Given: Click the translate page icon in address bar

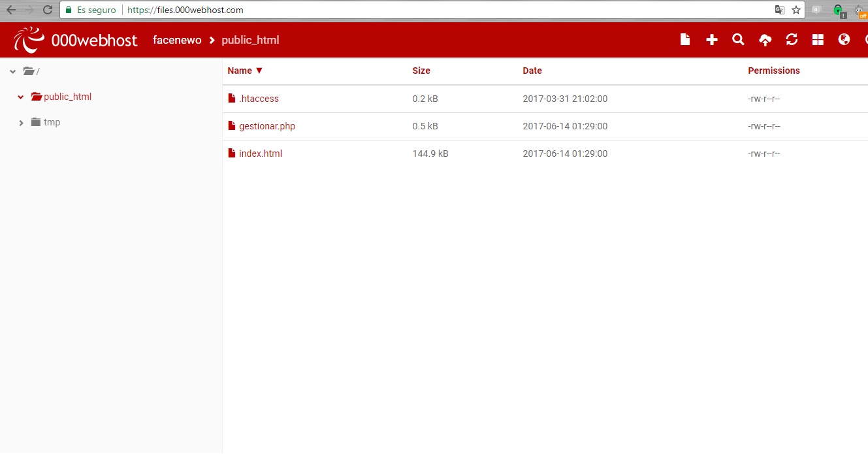Looking at the screenshot, I should point(779,10).
